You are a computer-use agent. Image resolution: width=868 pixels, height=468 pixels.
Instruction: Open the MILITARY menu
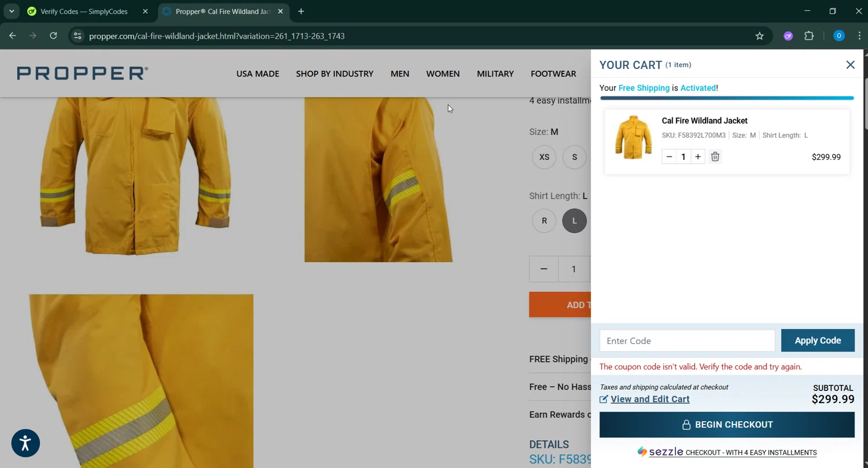495,74
